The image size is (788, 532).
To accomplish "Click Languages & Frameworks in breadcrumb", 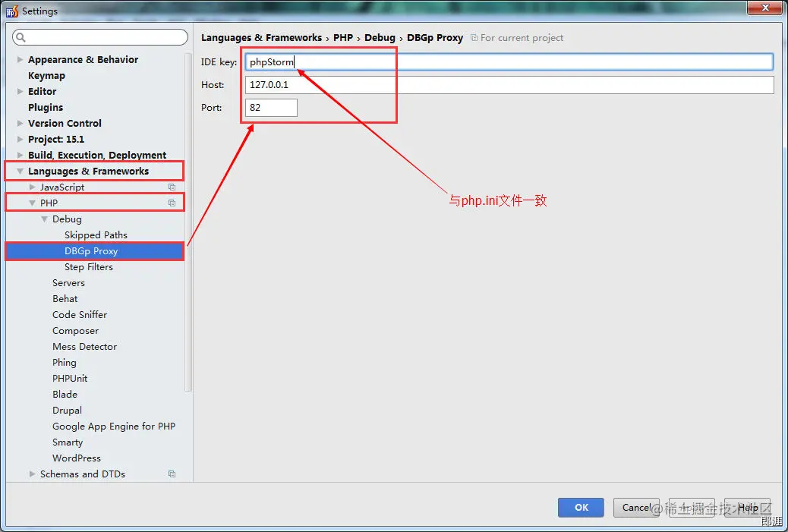I will pyautogui.click(x=261, y=38).
